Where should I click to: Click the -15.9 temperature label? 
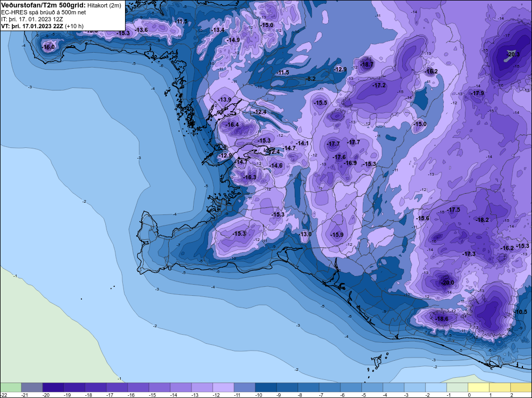(x=337, y=235)
